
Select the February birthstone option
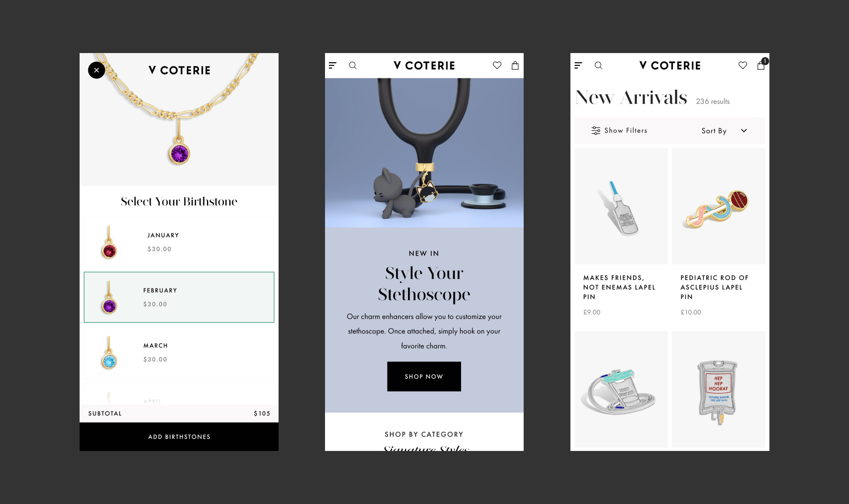coord(179,297)
